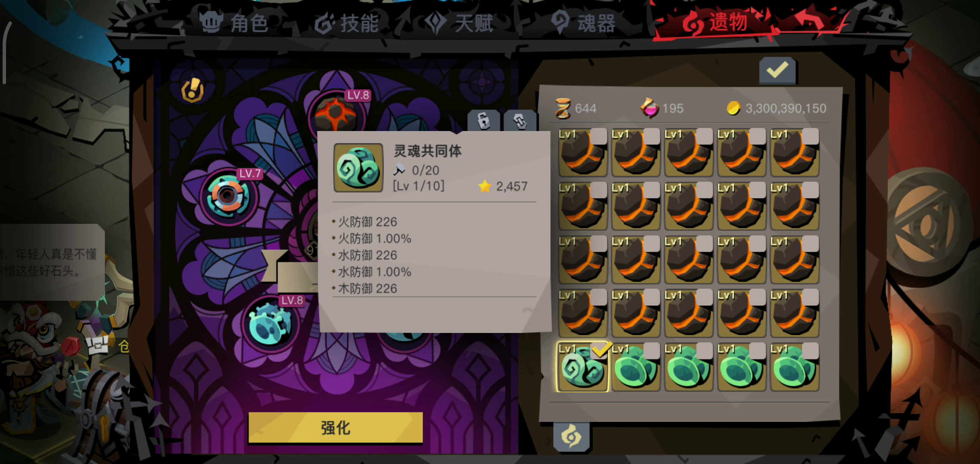Screen dimensions: 980x464
Task: Select the top LV.8 fire relic slot
Action: 336,113
